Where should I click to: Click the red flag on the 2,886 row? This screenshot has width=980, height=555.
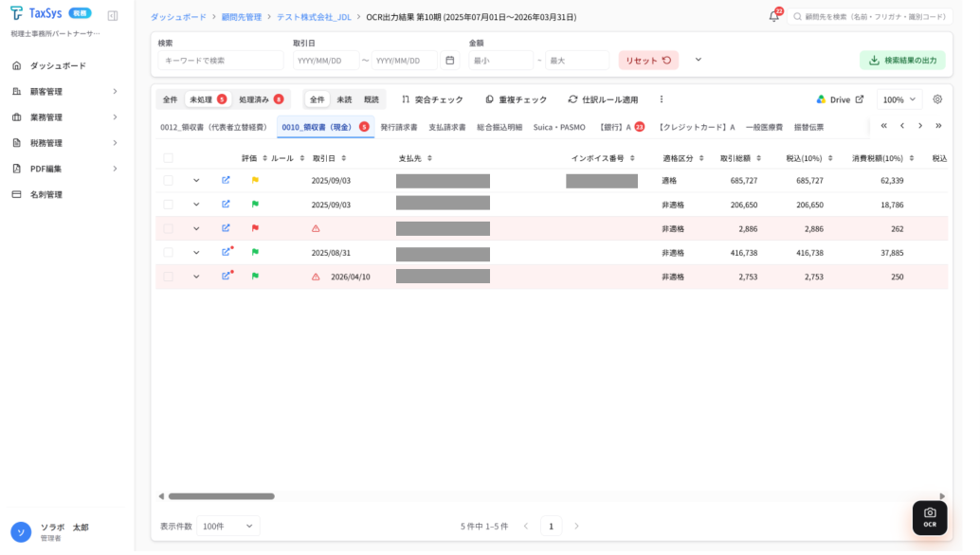[x=257, y=230]
